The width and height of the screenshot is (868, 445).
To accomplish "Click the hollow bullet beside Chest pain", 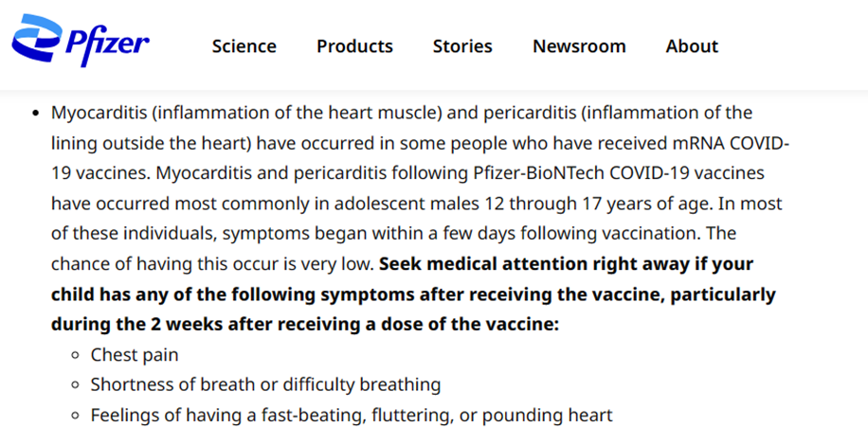I will coord(74,356).
